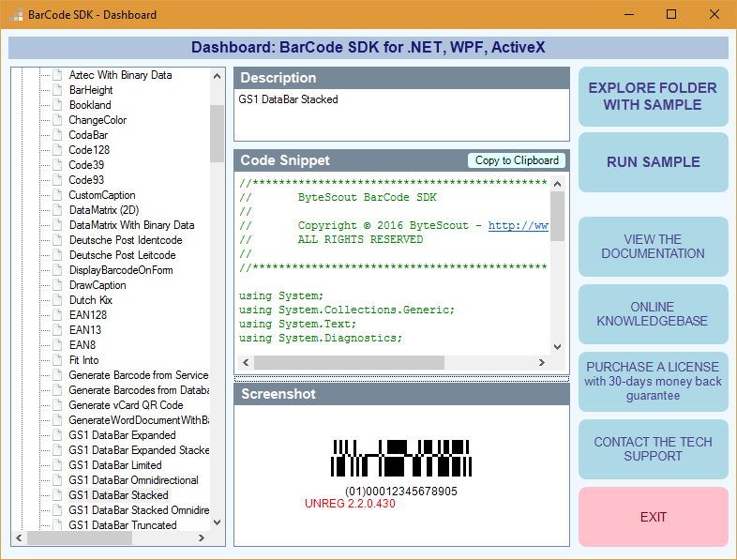This screenshot has height=560, width=737.
Task: Click the document icon next to CustomCaption
Action: (x=57, y=195)
